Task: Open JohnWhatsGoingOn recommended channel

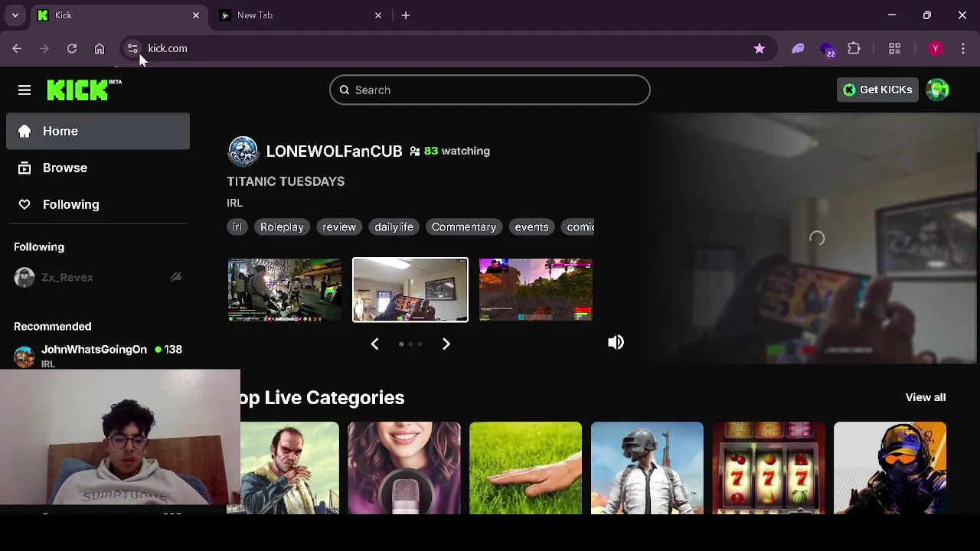Action: [x=98, y=355]
